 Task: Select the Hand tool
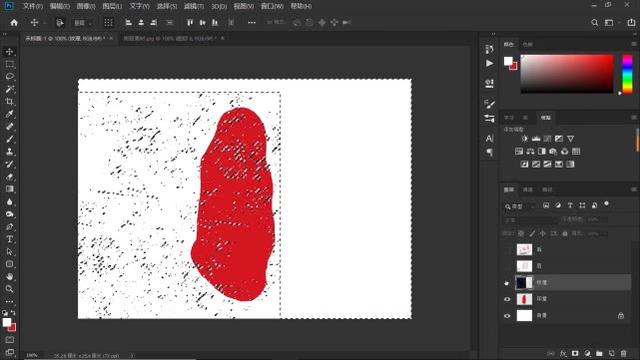click(10, 276)
